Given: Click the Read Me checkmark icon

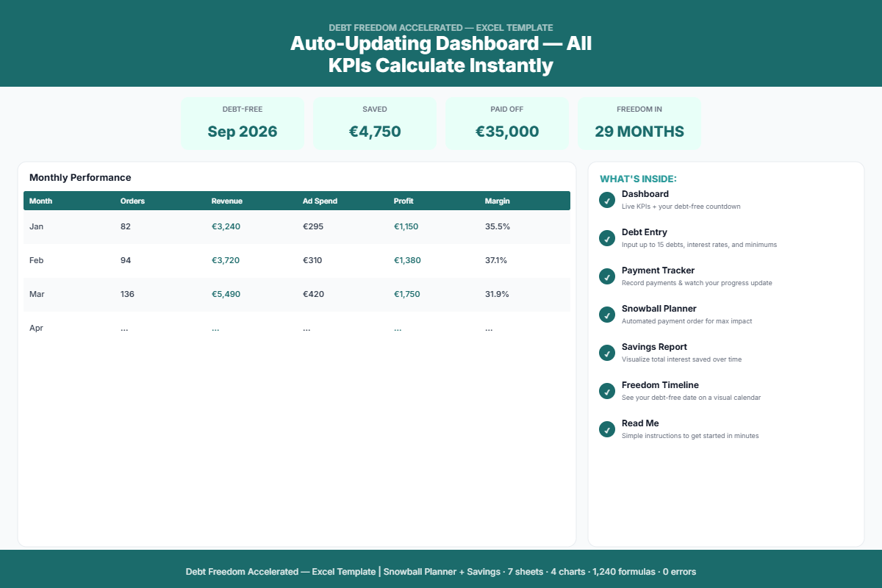Looking at the screenshot, I should 606,429.
